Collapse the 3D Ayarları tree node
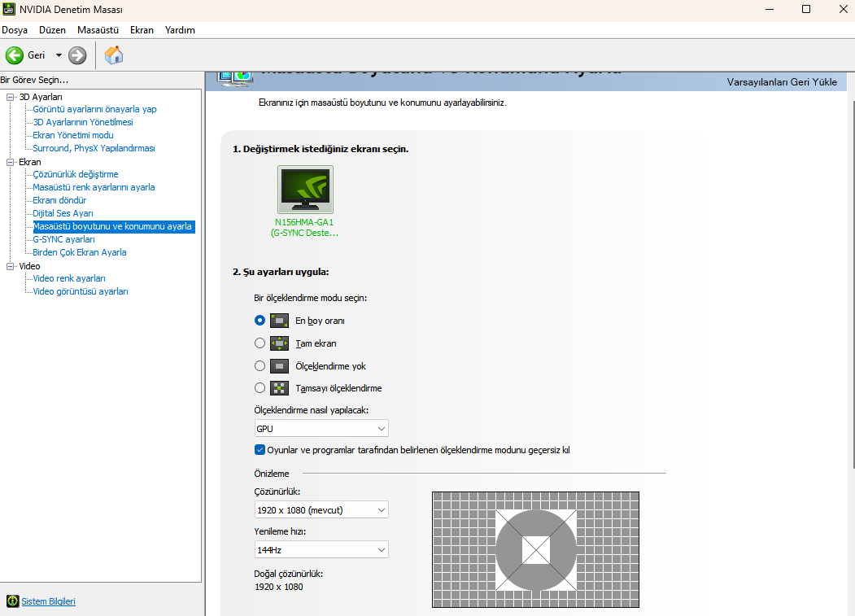 tap(10, 97)
